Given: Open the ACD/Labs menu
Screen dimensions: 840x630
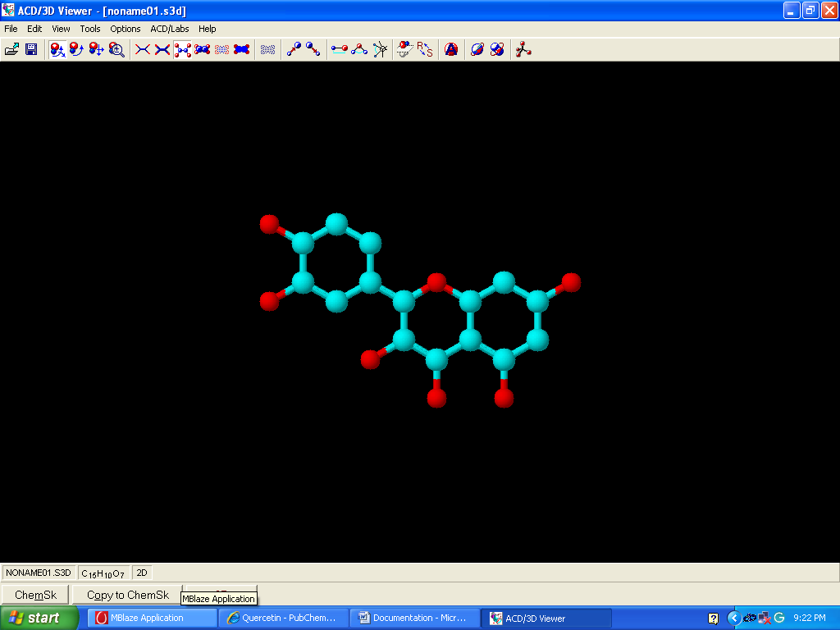Looking at the screenshot, I should [x=170, y=29].
